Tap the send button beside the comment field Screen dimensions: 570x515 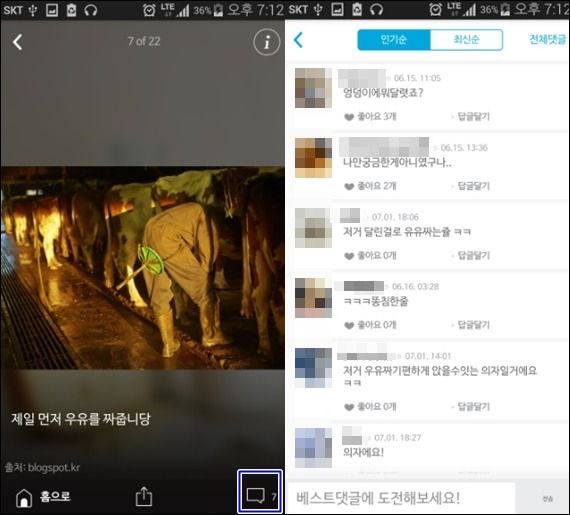(x=547, y=499)
